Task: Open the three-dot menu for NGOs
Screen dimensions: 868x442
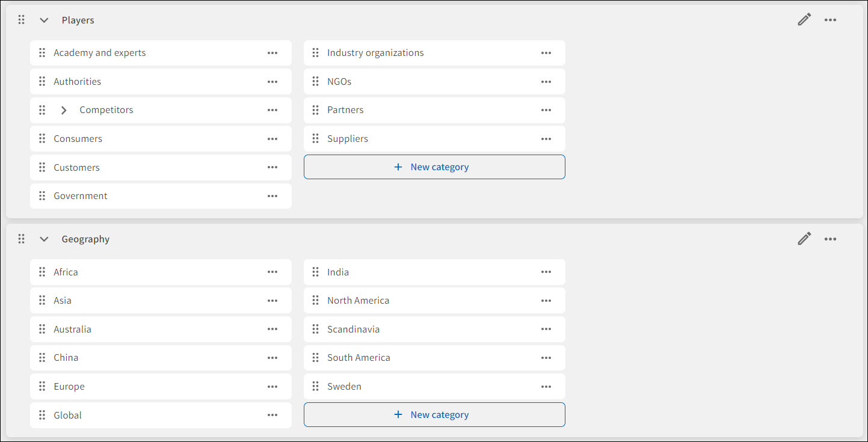Action: coord(546,82)
